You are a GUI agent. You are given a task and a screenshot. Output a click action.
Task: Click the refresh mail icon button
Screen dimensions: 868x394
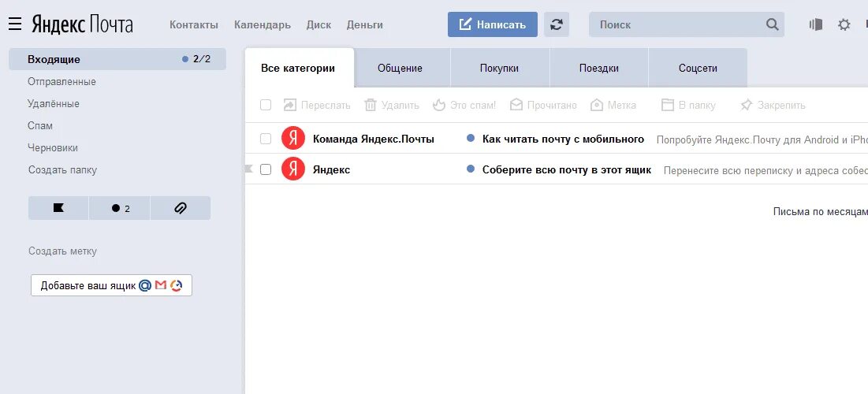[x=557, y=24]
